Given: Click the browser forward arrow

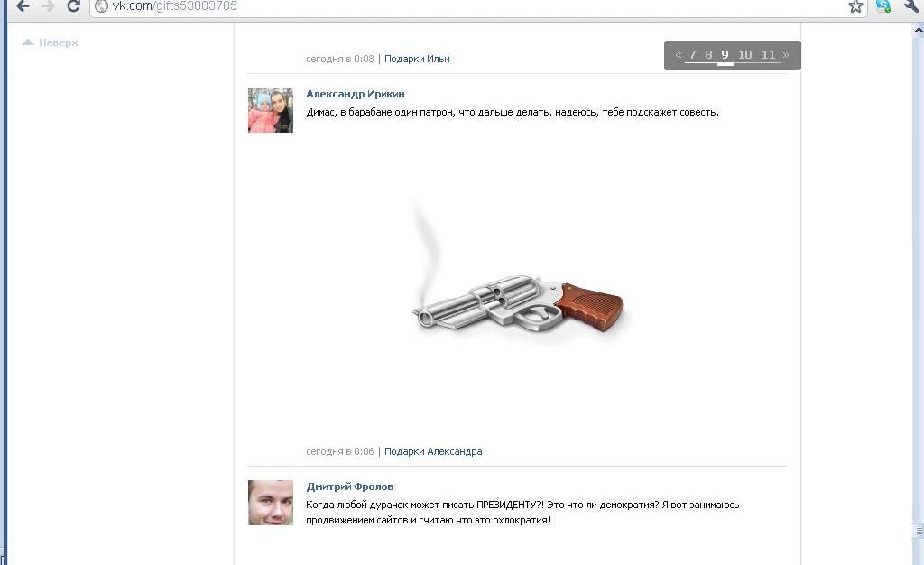Looking at the screenshot, I should [x=49, y=6].
